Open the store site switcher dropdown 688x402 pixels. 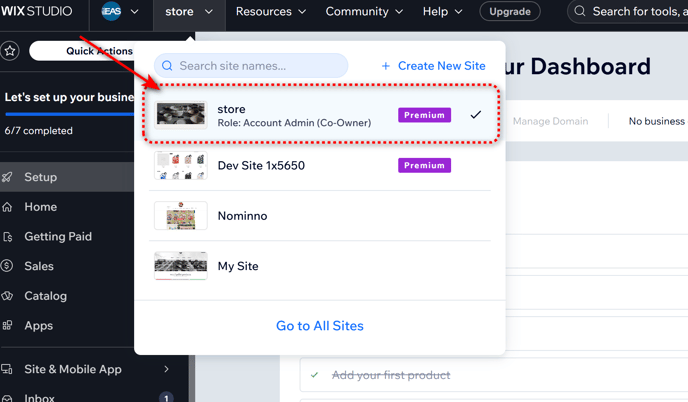click(189, 12)
